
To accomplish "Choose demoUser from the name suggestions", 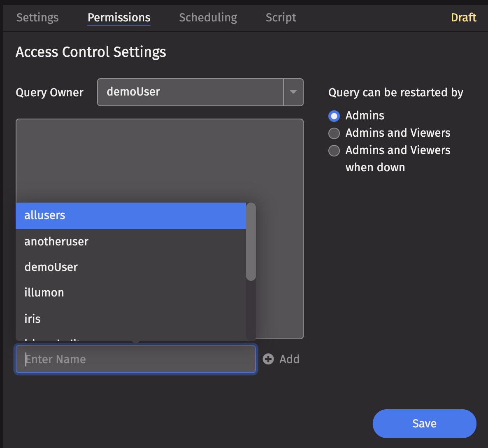I will [x=130, y=267].
